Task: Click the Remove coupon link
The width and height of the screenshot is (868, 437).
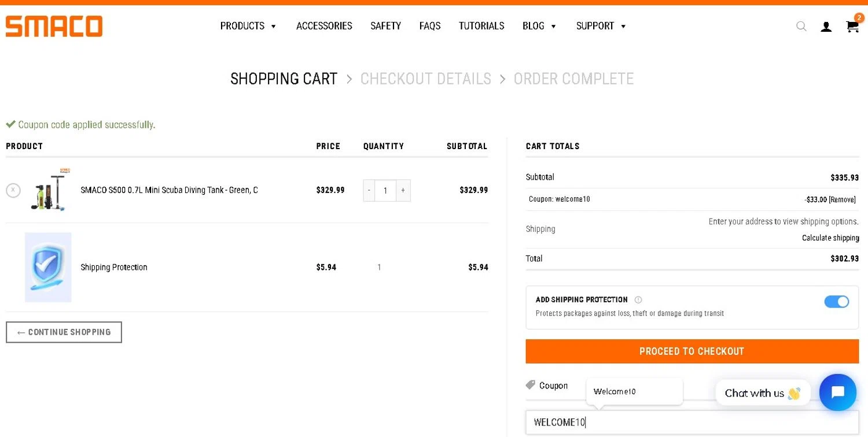Action: (842, 199)
